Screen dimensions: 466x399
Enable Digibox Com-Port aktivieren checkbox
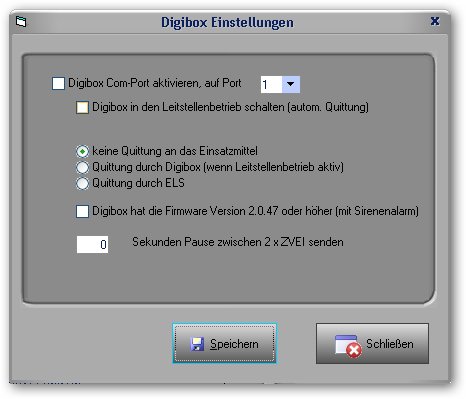pyautogui.click(x=58, y=83)
